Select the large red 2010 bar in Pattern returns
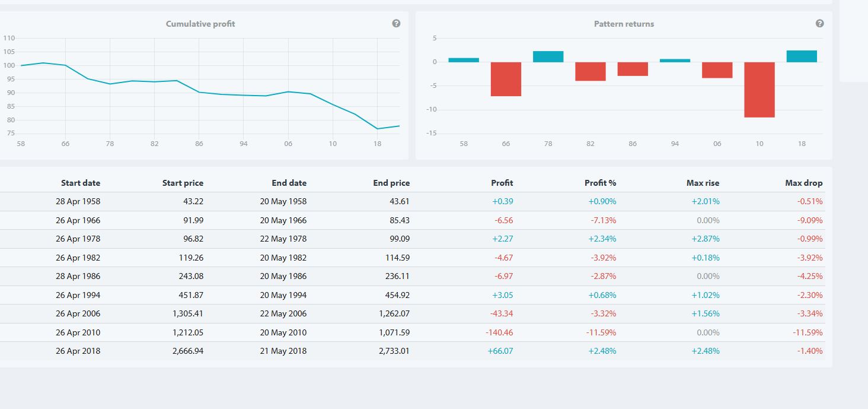Viewport: 868px width, 409px height. coord(759,90)
